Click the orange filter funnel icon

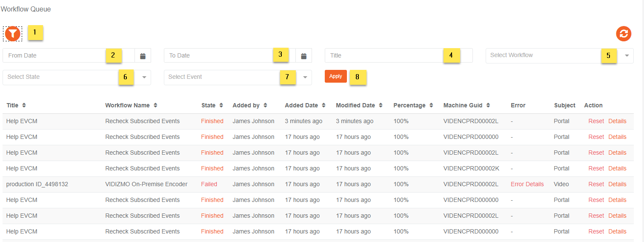13,34
